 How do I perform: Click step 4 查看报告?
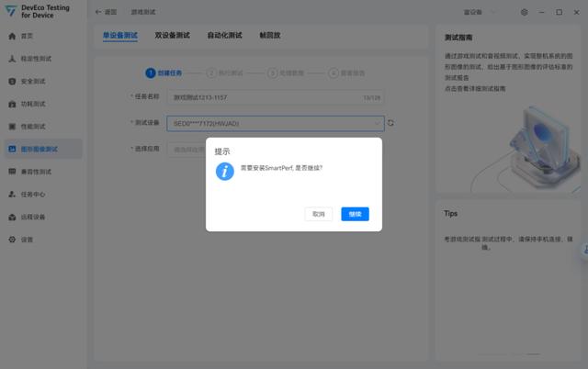coord(346,73)
